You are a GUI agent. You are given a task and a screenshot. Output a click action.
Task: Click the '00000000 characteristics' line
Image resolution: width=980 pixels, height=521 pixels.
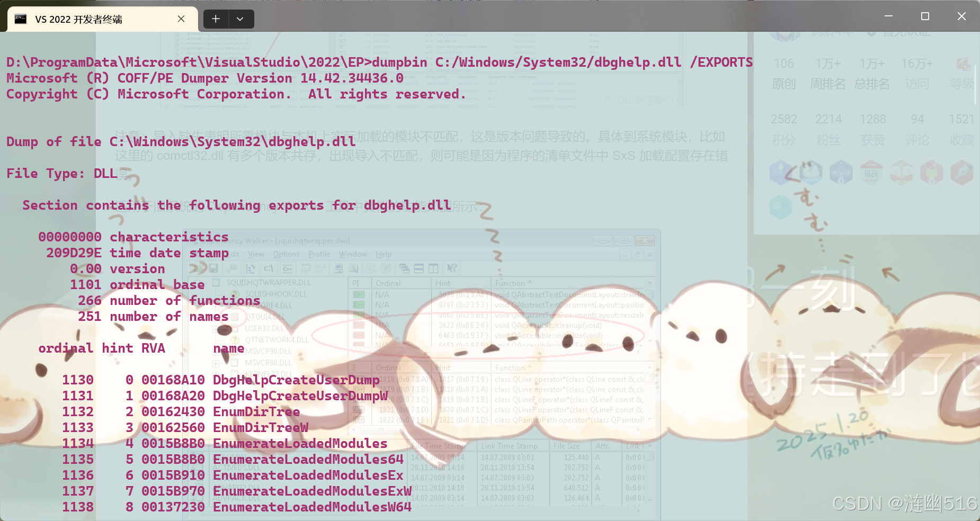[133, 237]
